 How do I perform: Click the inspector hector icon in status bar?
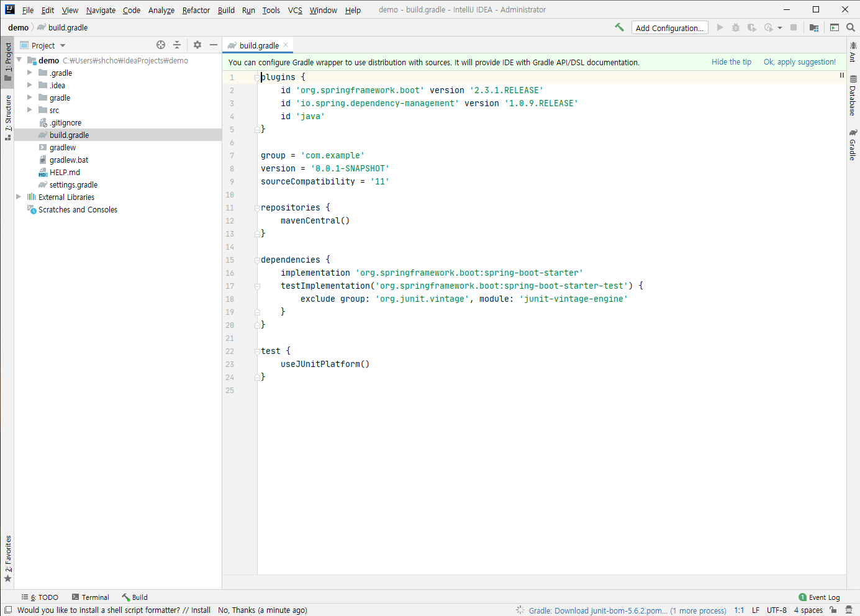click(849, 610)
